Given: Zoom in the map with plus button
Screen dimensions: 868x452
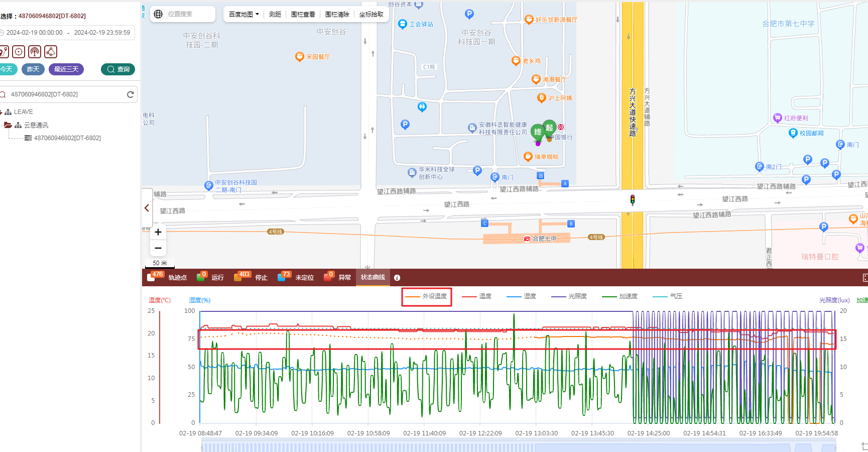Looking at the screenshot, I should 158,232.
